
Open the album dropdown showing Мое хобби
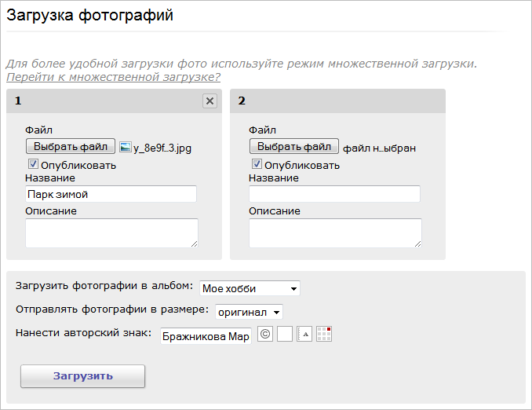pyautogui.click(x=250, y=288)
